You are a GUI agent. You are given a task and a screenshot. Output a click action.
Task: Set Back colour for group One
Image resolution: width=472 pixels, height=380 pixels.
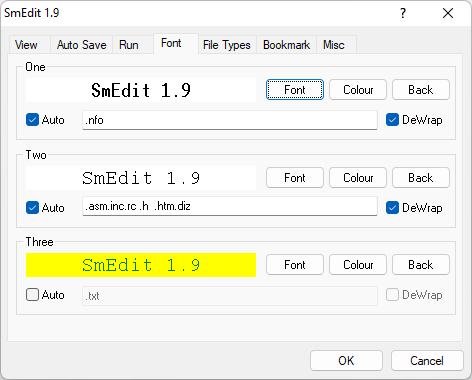[x=421, y=90]
